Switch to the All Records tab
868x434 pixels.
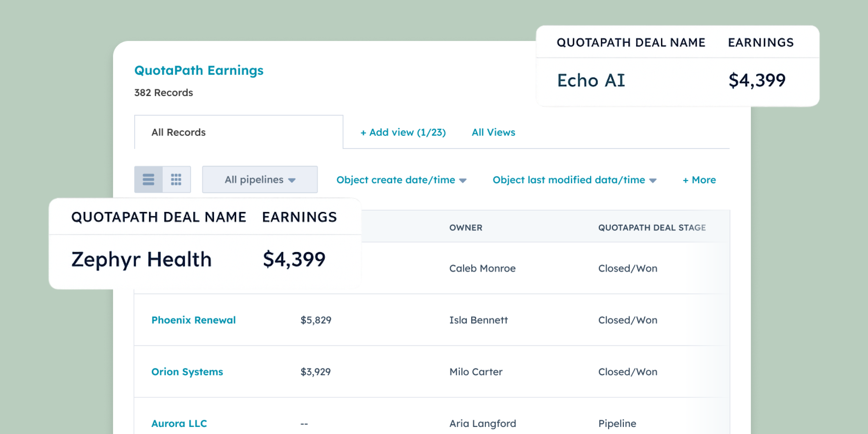coord(179,132)
